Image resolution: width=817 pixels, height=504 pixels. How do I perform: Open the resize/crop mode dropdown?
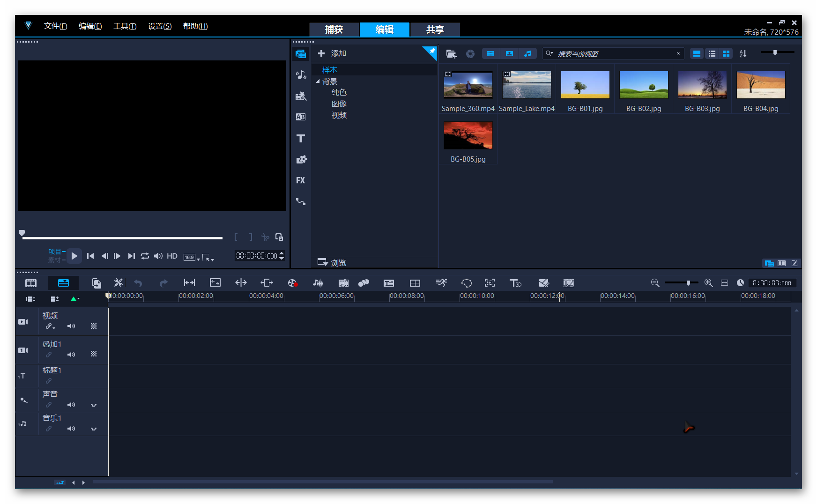208,257
